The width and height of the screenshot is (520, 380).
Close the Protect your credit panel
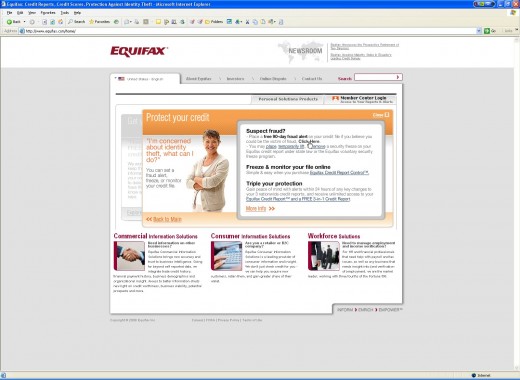pyautogui.click(x=381, y=115)
